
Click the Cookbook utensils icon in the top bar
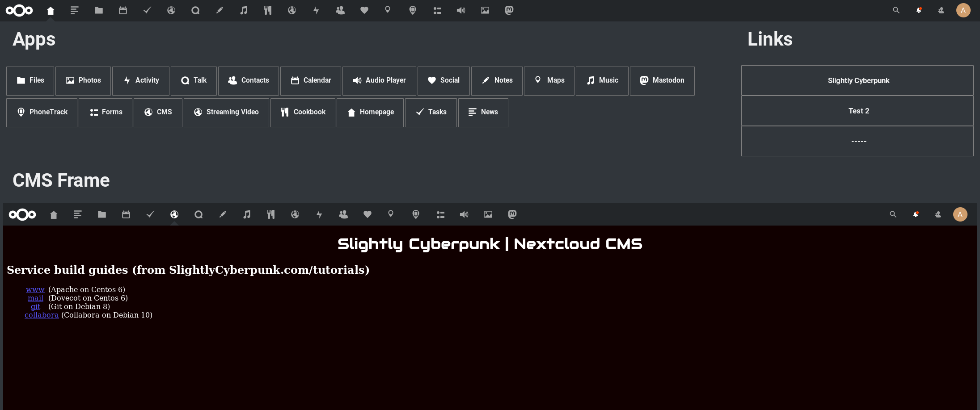[x=268, y=10]
